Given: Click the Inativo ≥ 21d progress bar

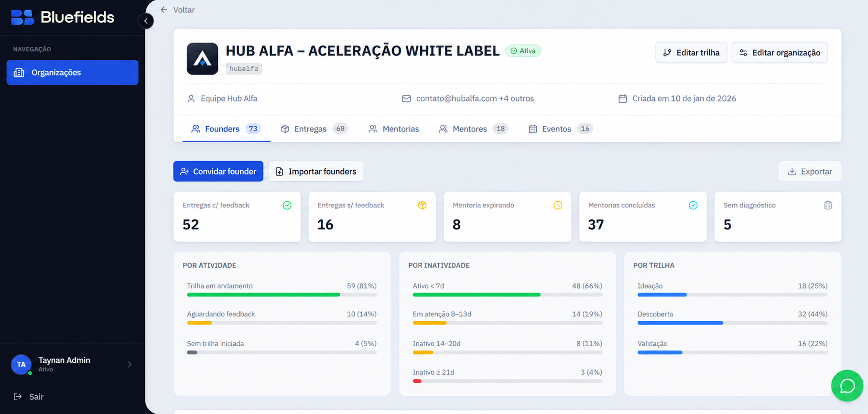Looking at the screenshot, I should (x=508, y=381).
